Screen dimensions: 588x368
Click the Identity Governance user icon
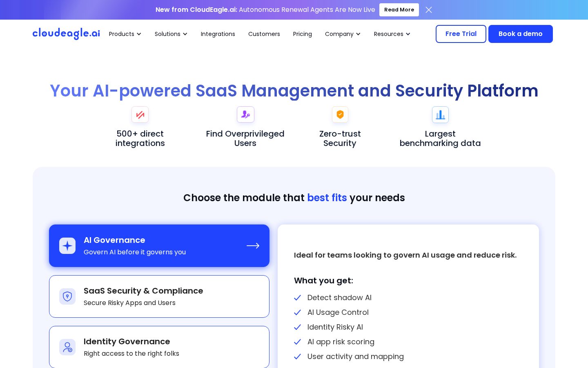coord(67,347)
